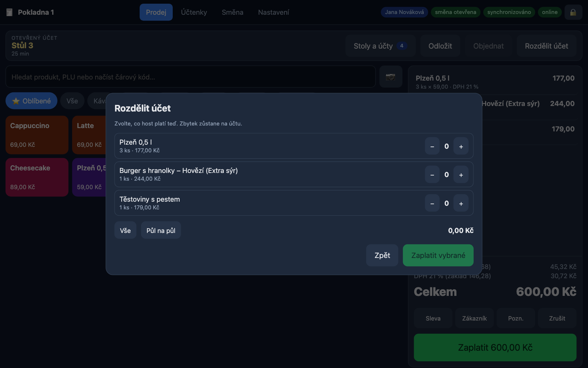The height and width of the screenshot is (368, 588).
Task: Click the 179,00 price in the receipt
Action: (563, 129)
